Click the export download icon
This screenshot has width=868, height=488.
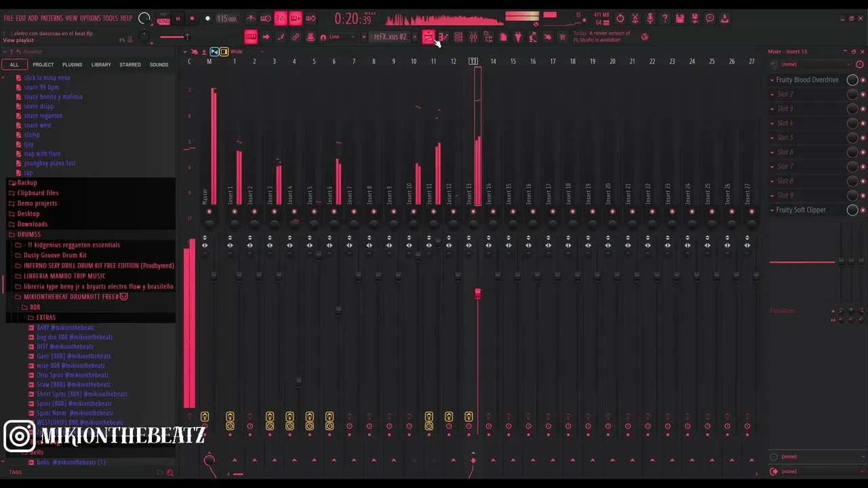[x=724, y=18]
